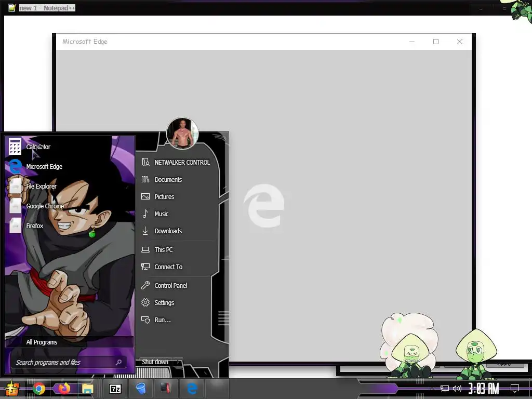Click the This PC laptop icon
The image size is (532, 399).
pos(145,250)
